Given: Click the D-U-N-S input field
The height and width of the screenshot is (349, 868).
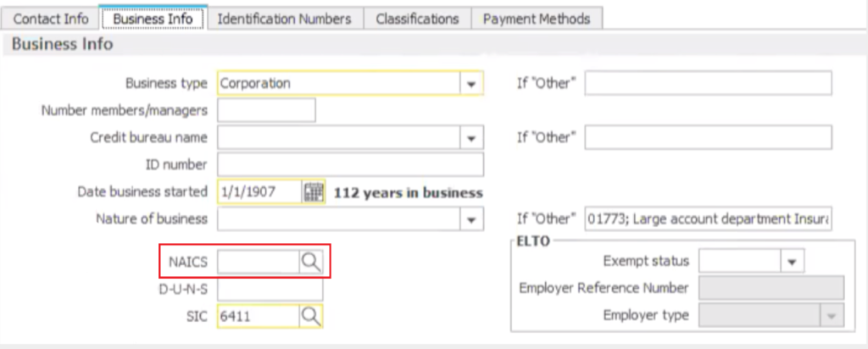Looking at the screenshot, I should [270, 289].
